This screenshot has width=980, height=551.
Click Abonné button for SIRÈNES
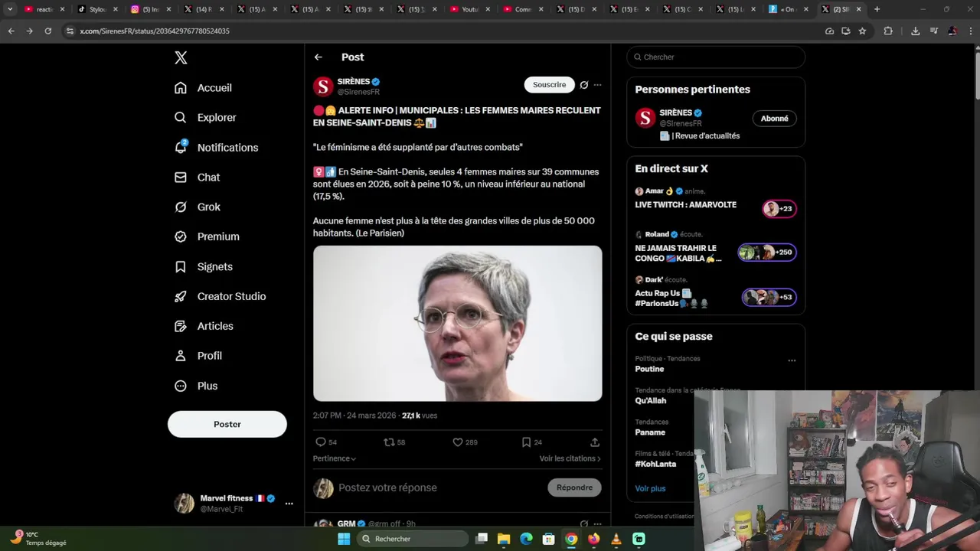tap(774, 119)
